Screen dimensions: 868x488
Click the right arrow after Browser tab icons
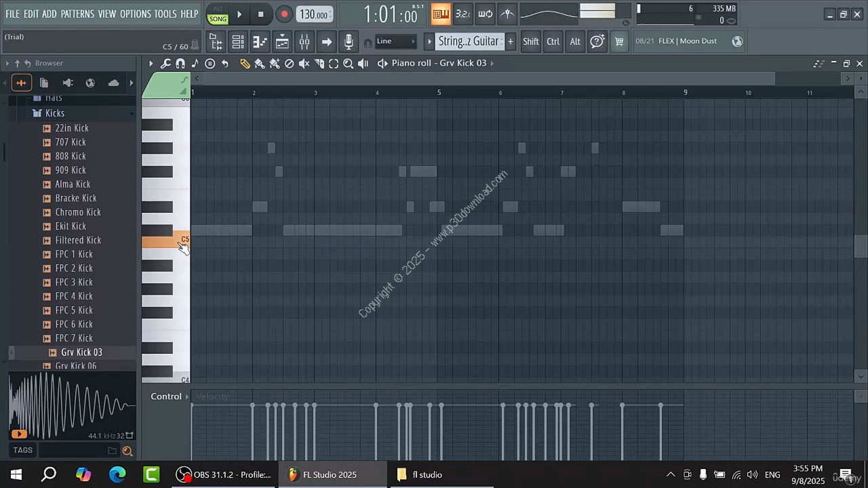(x=131, y=83)
